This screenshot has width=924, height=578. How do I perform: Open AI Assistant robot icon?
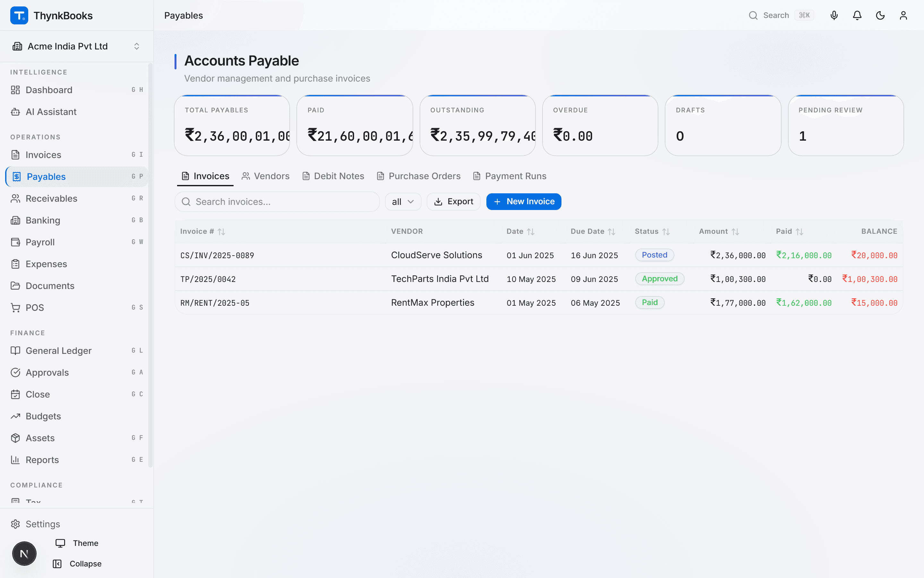click(15, 112)
